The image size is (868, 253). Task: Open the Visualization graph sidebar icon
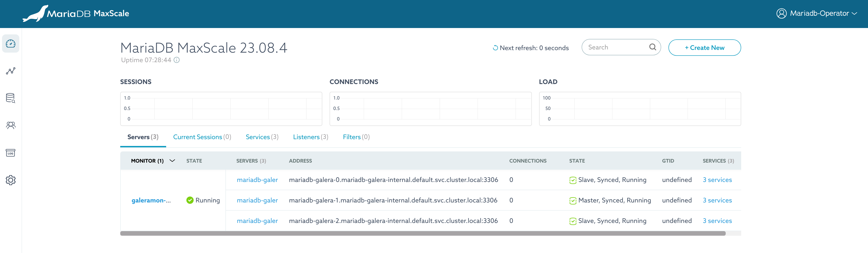(x=10, y=71)
